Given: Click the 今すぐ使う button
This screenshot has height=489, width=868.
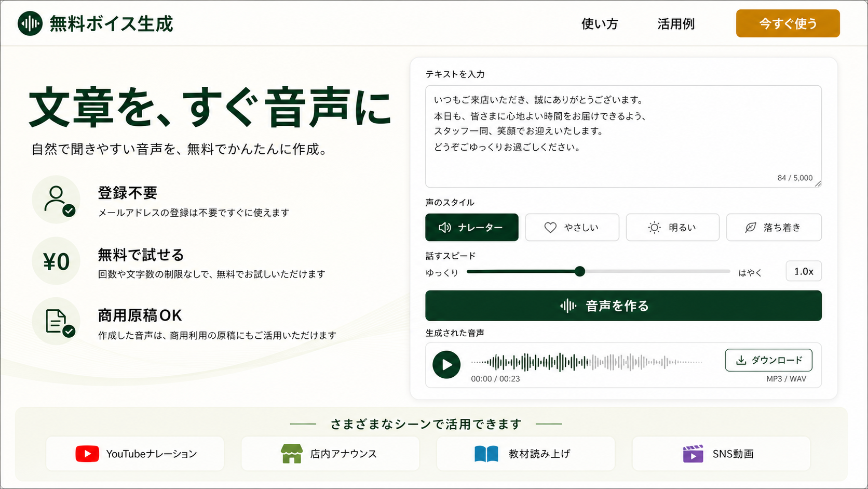Looking at the screenshot, I should (788, 23).
